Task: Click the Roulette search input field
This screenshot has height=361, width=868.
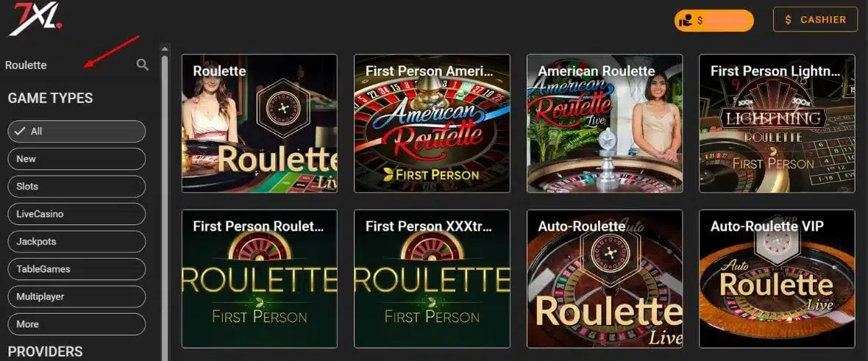Action: point(69,65)
